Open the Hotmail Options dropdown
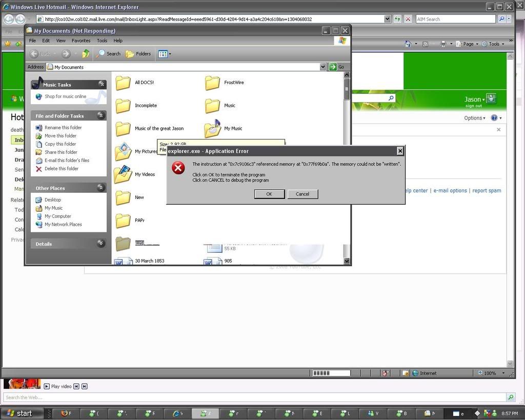The height and width of the screenshot is (420, 525). [x=474, y=118]
